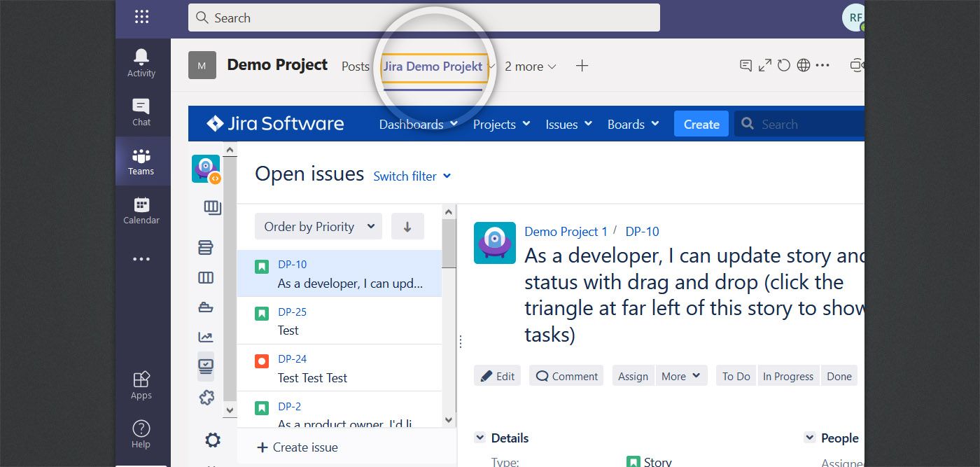Image resolution: width=980 pixels, height=467 pixels.
Task: Select issue DP-24 Test Test Test
Action: 339,368
